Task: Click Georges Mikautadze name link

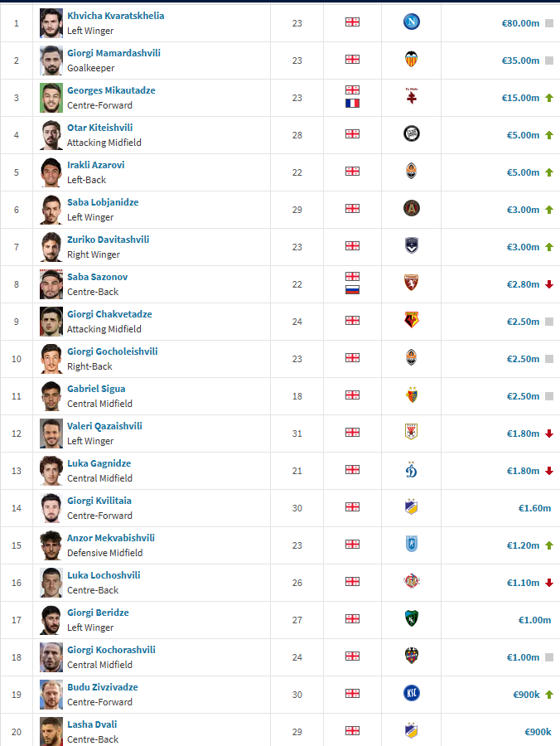Action: pyautogui.click(x=111, y=90)
